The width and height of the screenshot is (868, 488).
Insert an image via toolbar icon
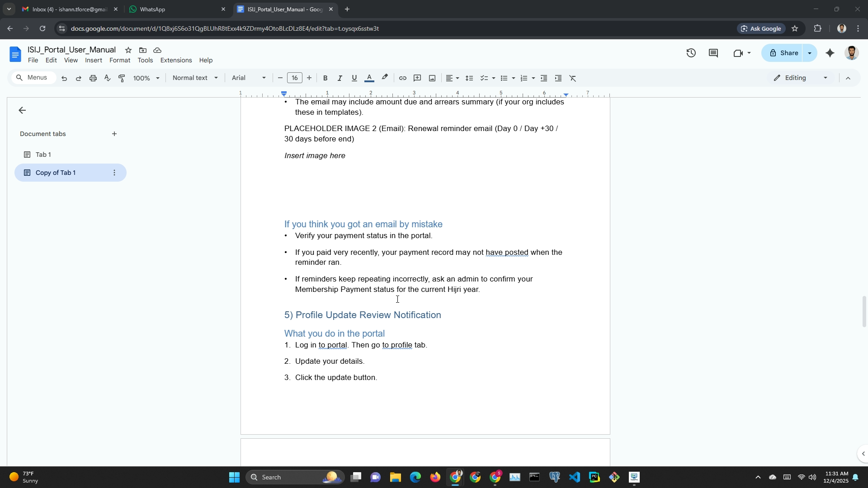(x=432, y=78)
